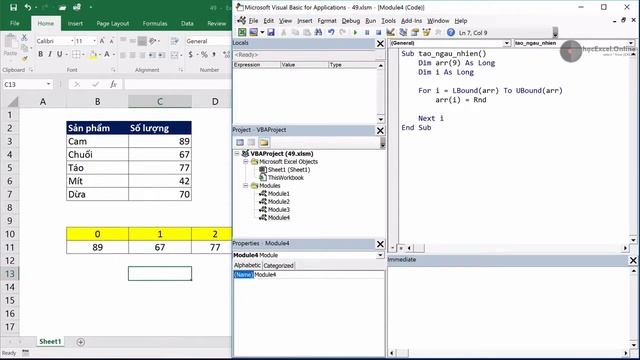Click VBA Help question mark icon
Image resolution: width=640 pixels, height=360 pixels.
451,32
